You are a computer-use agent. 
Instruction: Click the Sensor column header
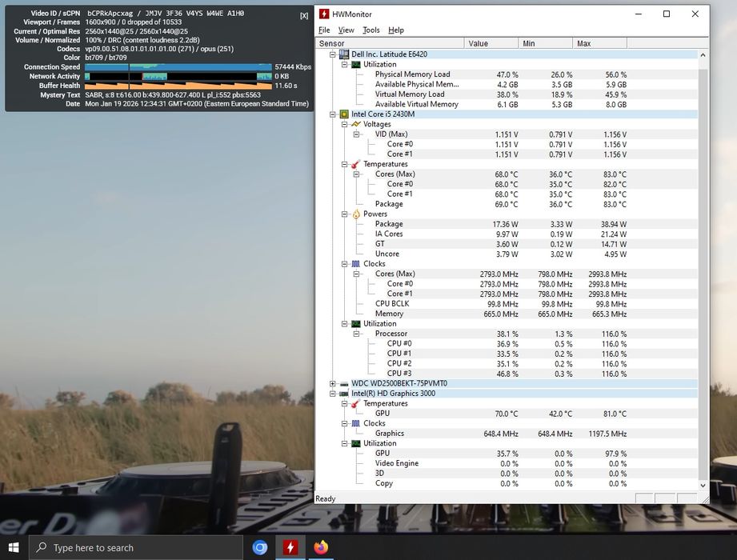tap(390, 43)
